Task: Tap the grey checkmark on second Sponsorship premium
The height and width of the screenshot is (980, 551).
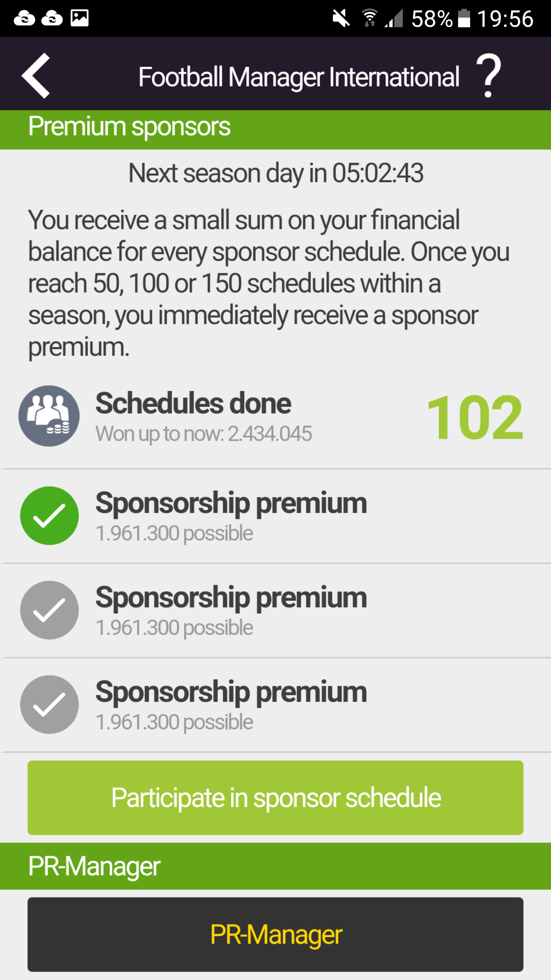Action: click(49, 610)
